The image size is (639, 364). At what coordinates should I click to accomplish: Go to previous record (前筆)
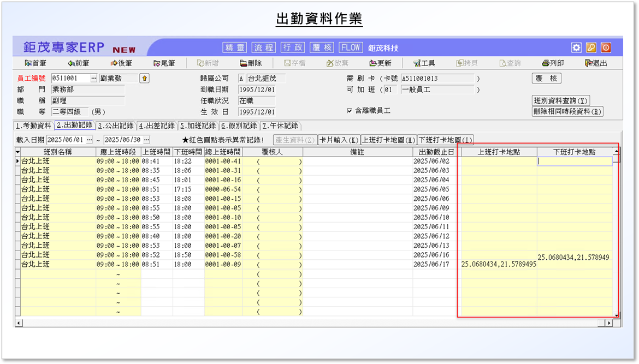click(x=78, y=63)
